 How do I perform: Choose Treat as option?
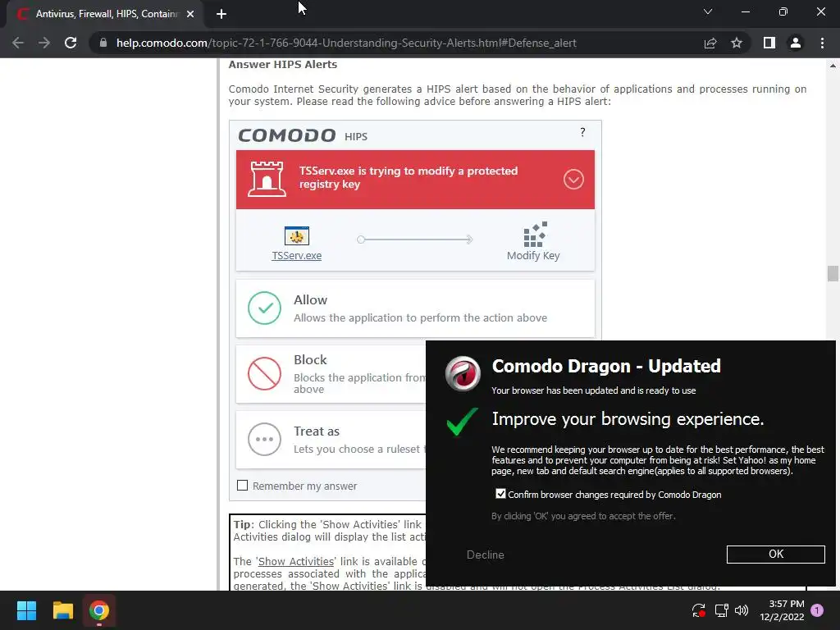pyautogui.click(x=331, y=440)
